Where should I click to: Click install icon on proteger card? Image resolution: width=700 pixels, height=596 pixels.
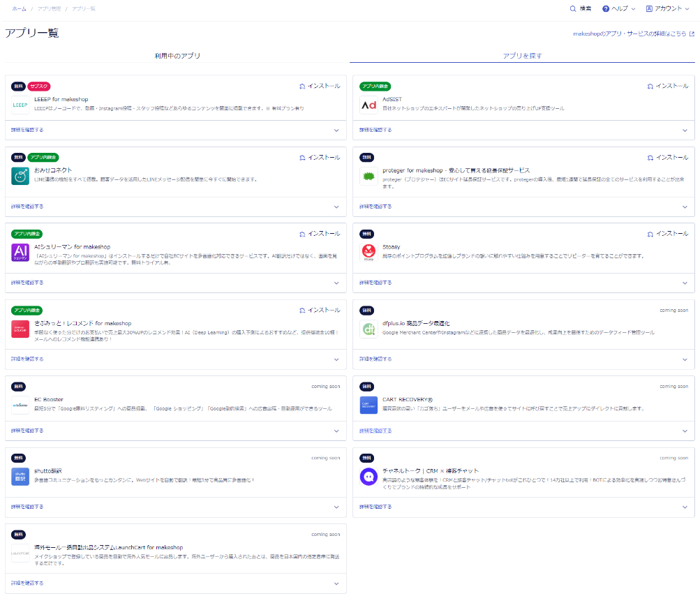(x=650, y=158)
